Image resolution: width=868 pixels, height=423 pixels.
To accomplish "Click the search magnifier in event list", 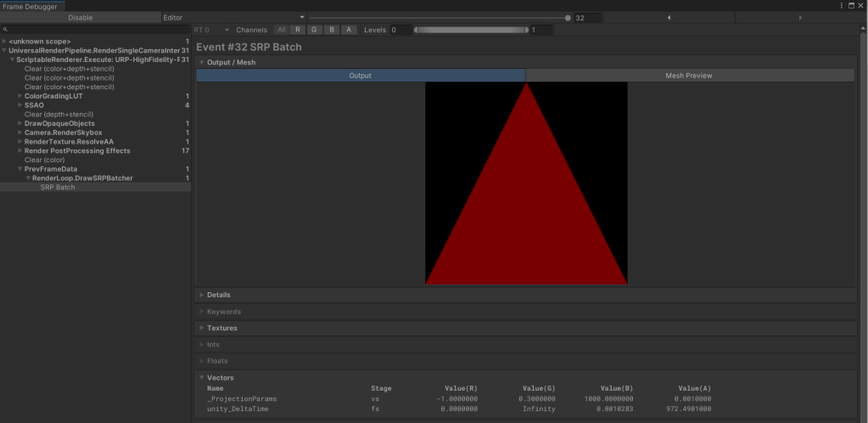I will click(5, 30).
